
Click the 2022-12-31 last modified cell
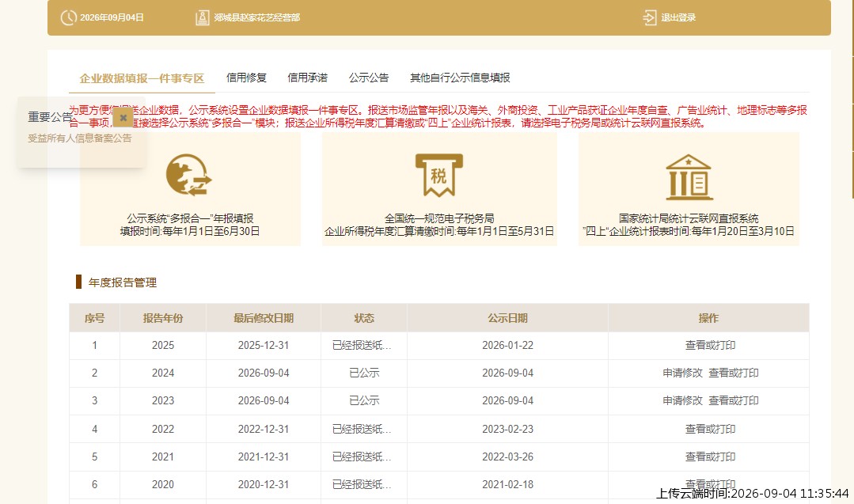[x=264, y=429]
